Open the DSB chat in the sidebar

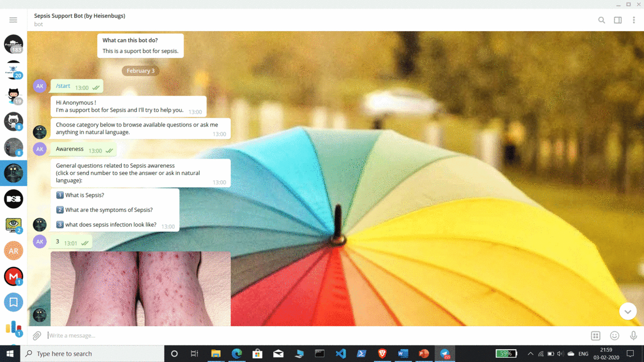13,199
